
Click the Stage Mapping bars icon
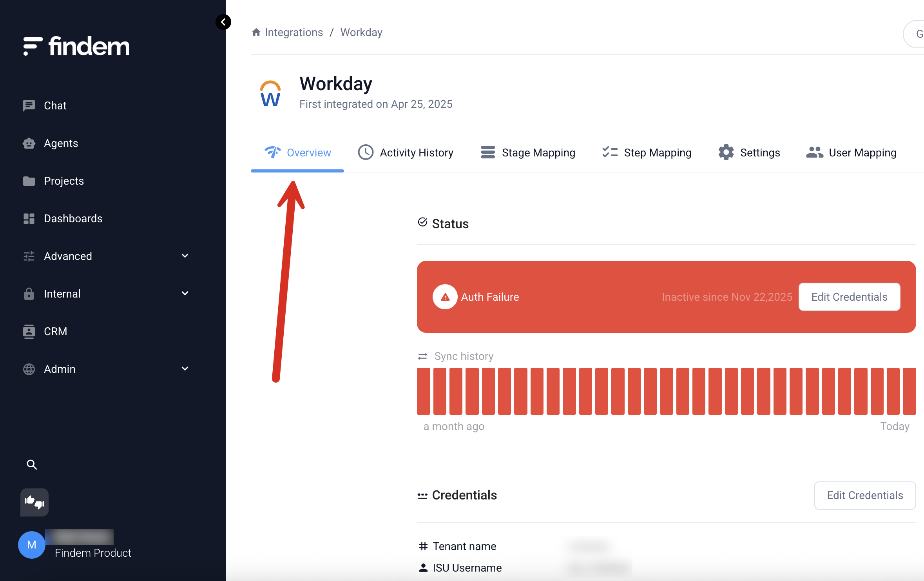[x=488, y=152]
